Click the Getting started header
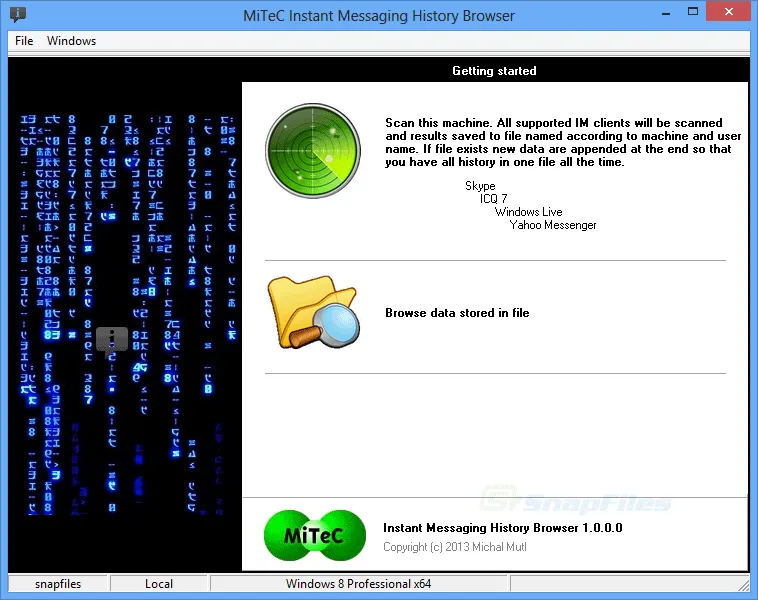Viewport: 758px width, 600px height. 494,71
